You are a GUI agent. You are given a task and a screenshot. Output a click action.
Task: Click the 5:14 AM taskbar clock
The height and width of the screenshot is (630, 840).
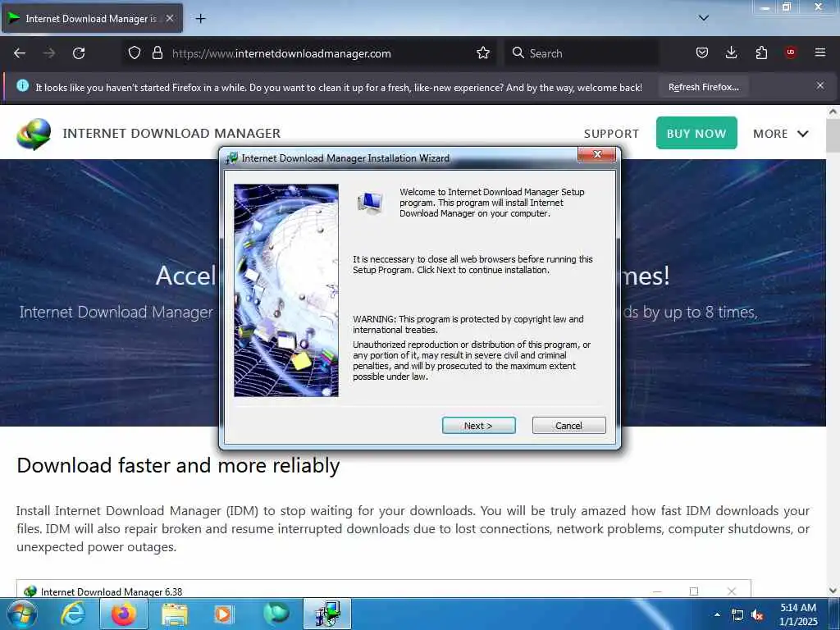[x=798, y=614]
